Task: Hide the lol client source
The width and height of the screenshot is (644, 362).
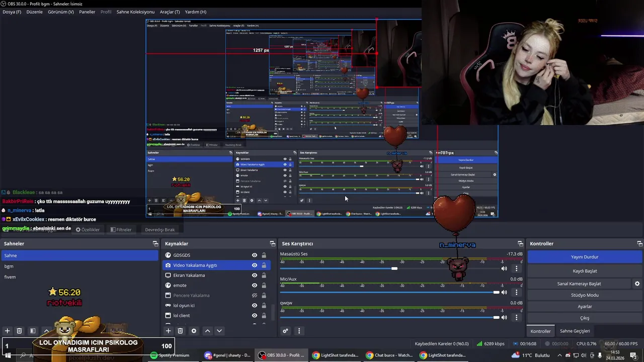Action: pos(255,315)
